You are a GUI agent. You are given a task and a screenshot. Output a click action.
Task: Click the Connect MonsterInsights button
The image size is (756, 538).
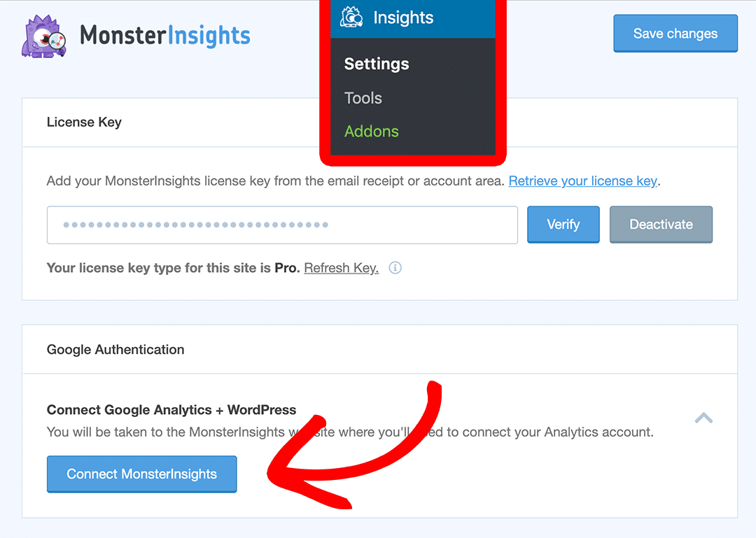click(142, 474)
